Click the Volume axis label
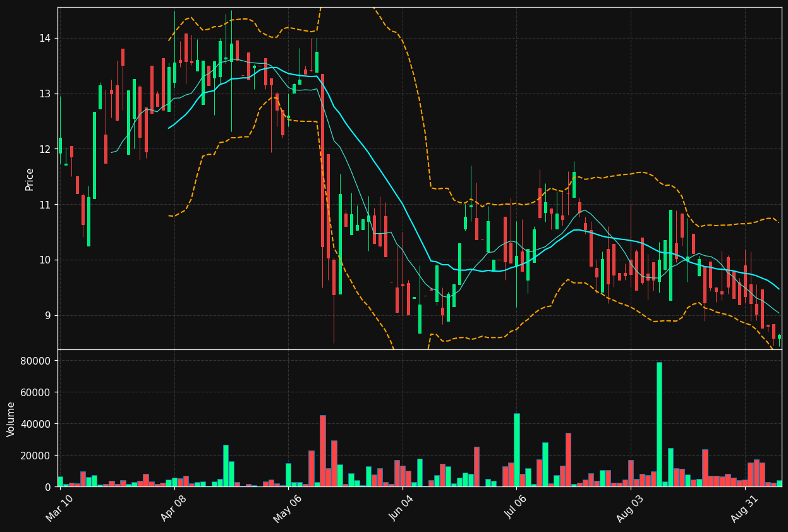This screenshot has width=788, height=532. (x=11, y=419)
